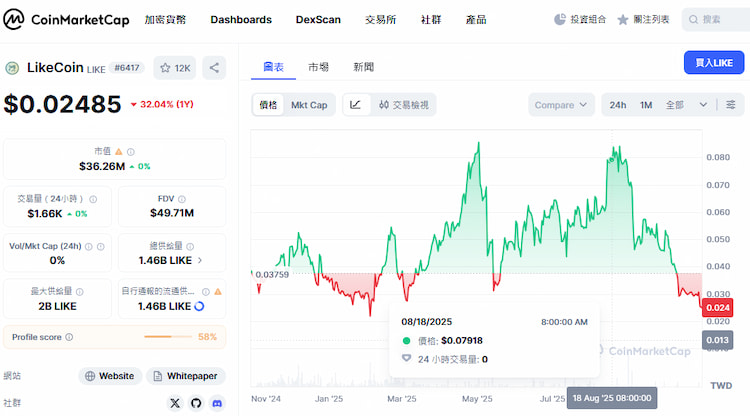Open the Compare dropdown

click(561, 105)
